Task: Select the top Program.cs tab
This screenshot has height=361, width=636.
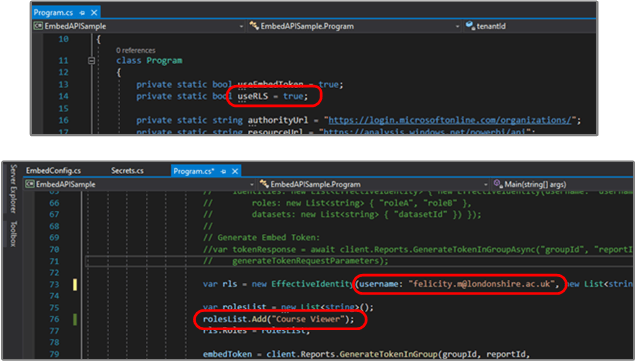Action: click(53, 13)
